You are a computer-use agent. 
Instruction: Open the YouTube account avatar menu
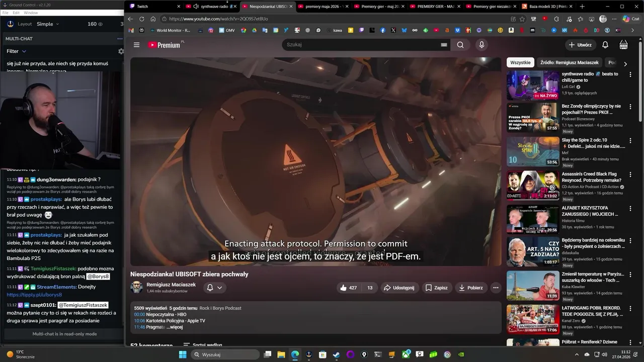(x=623, y=45)
